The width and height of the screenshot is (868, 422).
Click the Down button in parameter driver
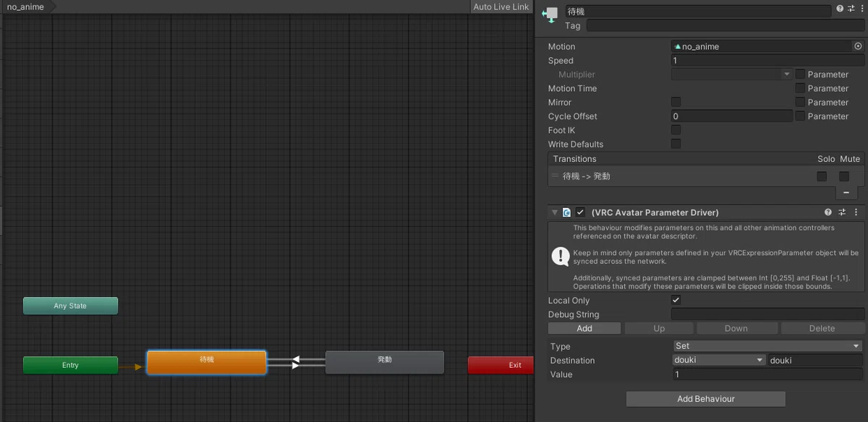(736, 328)
